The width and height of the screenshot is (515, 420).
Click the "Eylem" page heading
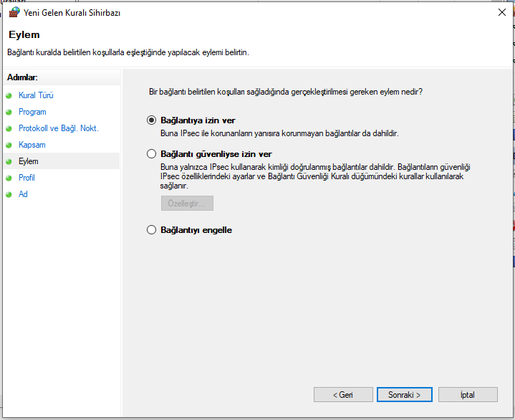coord(24,34)
